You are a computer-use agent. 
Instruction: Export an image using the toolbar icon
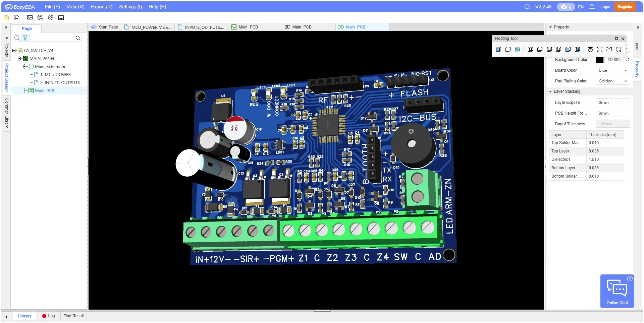coord(30,18)
